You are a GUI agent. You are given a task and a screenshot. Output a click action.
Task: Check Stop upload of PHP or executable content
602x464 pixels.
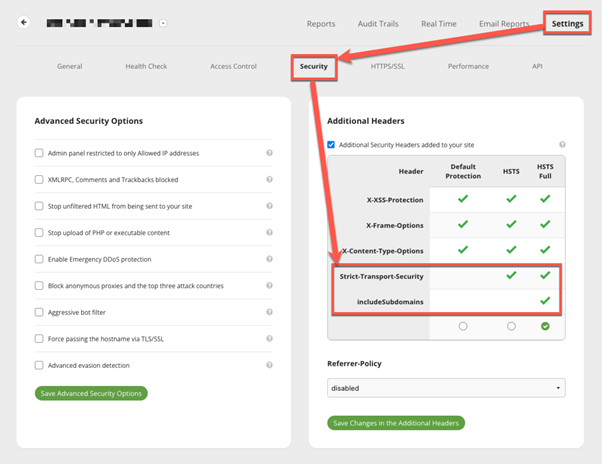click(x=39, y=233)
